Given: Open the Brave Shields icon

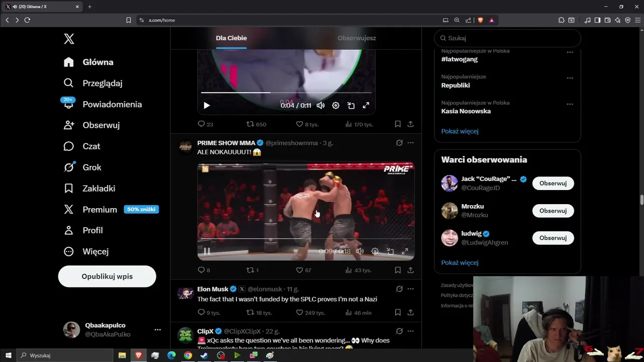Looking at the screenshot, I should click(480, 20).
